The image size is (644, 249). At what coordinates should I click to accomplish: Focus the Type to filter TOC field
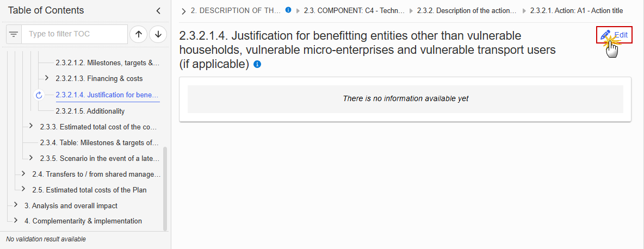75,34
